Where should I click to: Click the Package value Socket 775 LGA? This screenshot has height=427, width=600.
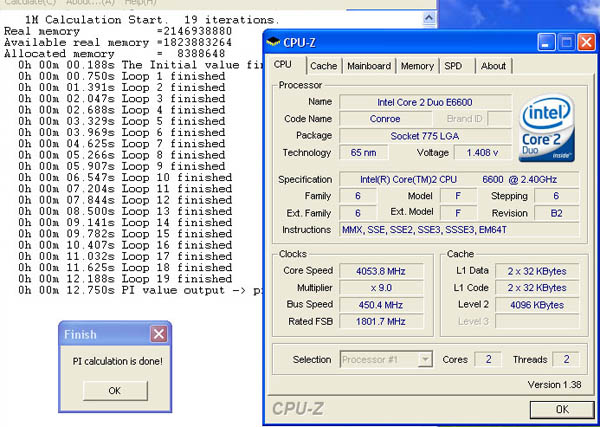click(425, 136)
